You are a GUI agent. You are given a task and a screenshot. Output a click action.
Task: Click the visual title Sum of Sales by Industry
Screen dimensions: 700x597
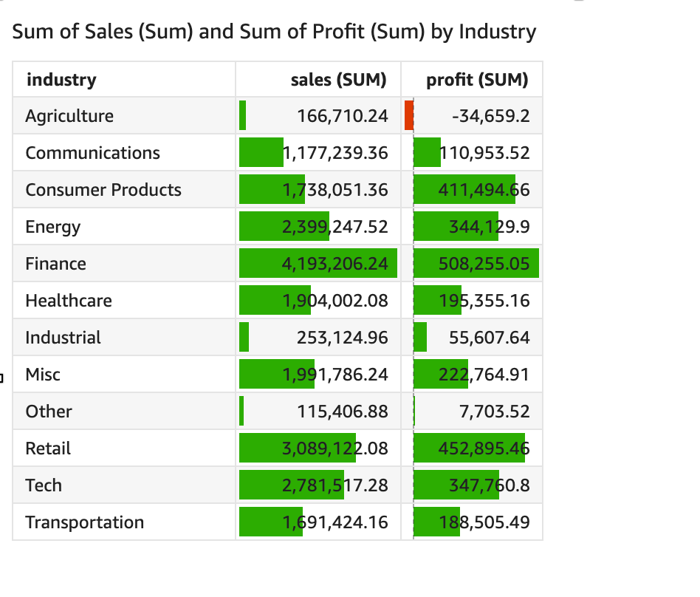(x=274, y=32)
